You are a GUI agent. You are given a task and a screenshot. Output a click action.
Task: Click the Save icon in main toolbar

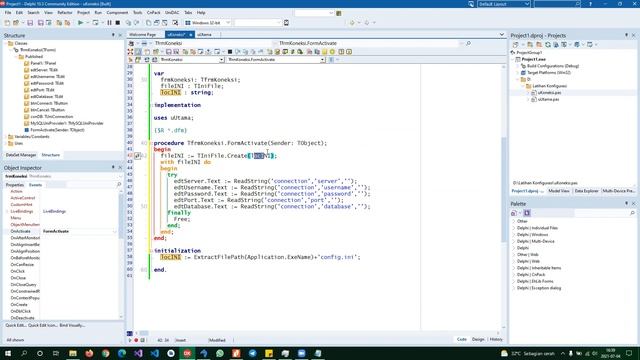tap(30, 23)
